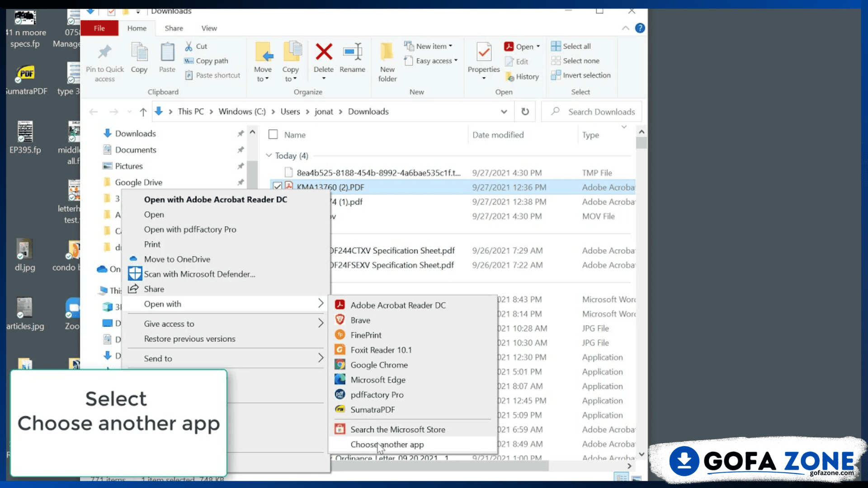868x488 pixels.
Task: Select Print from the context menu
Action: 226,244
